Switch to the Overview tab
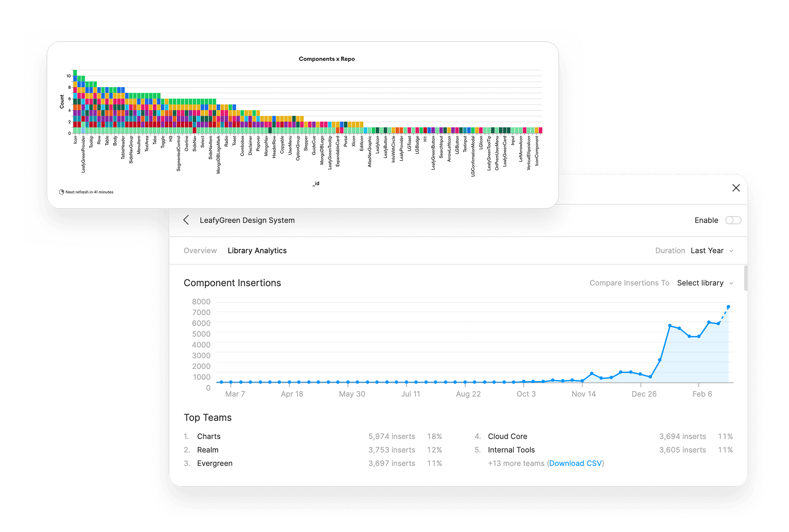This screenshot has height=532, width=789. coord(200,251)
